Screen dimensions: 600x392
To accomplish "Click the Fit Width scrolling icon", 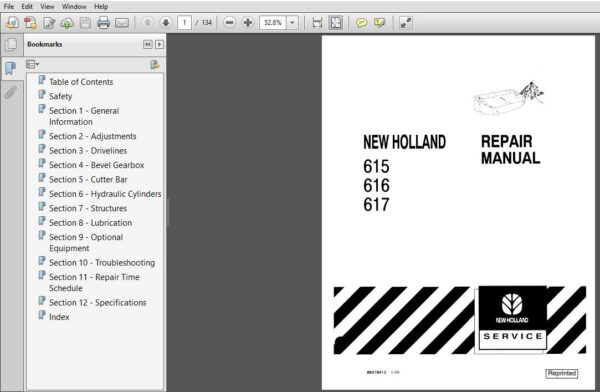I will point(317,23).
